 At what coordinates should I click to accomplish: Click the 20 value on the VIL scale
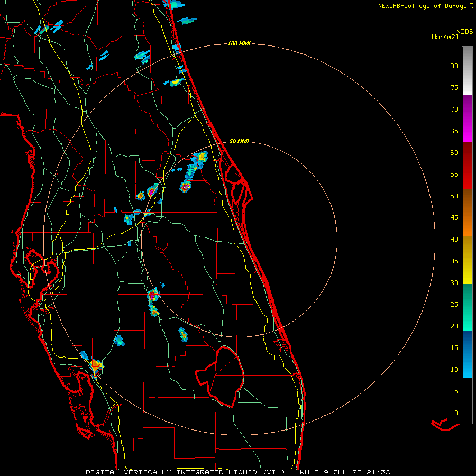click(454, 326)
